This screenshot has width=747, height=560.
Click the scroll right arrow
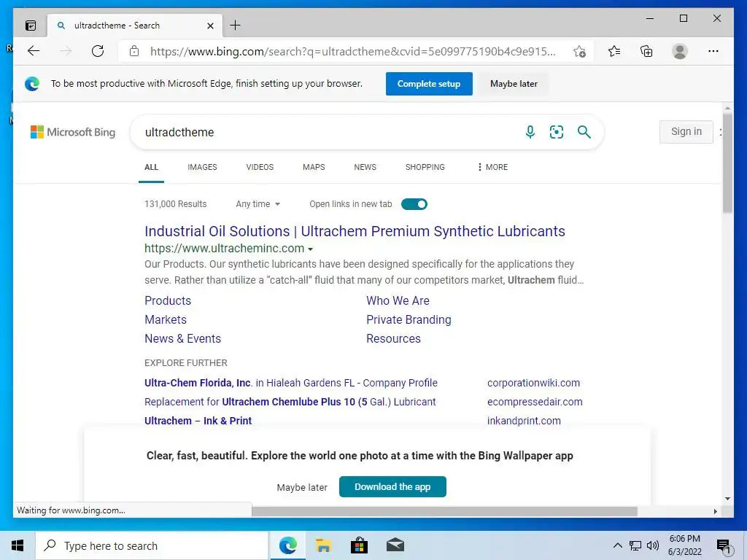tap(715, 511)
